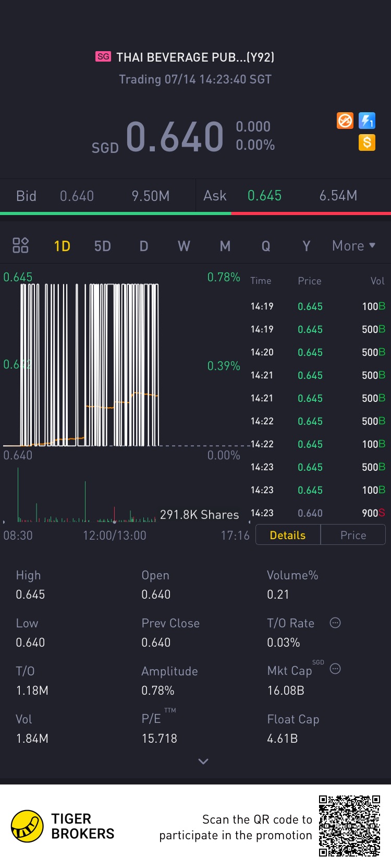This screenshot has width=391, height=868.
Task: Select the 5D chart tab
Action: tap(103, 246)
